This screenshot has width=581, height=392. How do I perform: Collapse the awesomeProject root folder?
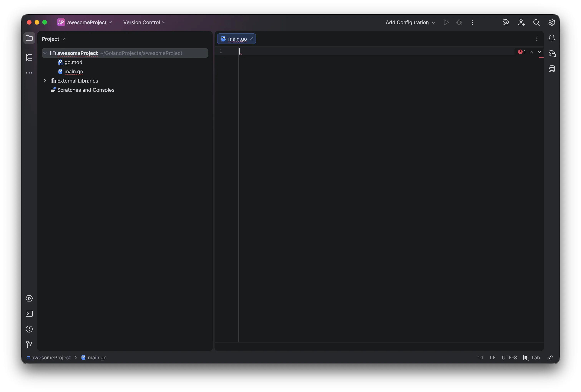(45, 53)
